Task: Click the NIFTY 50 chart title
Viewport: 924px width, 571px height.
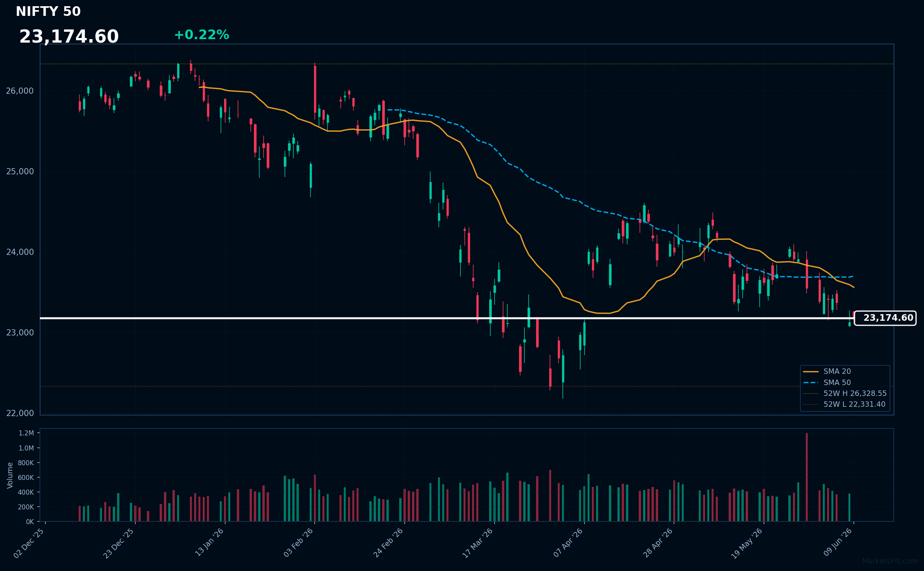Action: point(48,12)
